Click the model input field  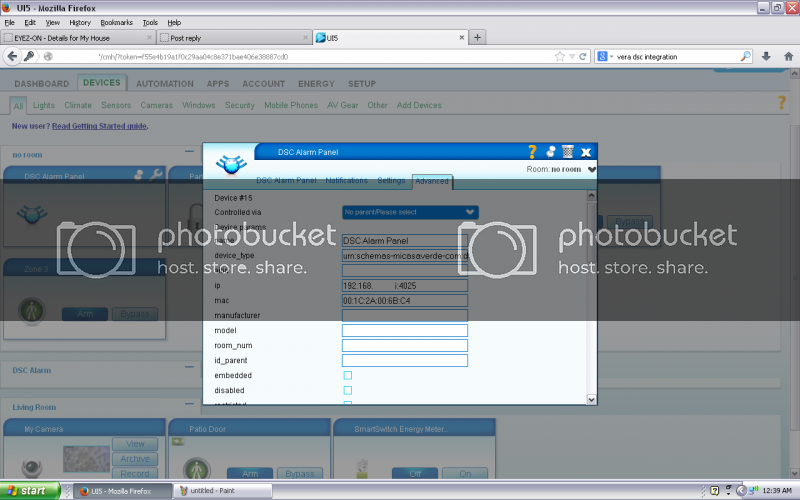[x=405, y=331]
